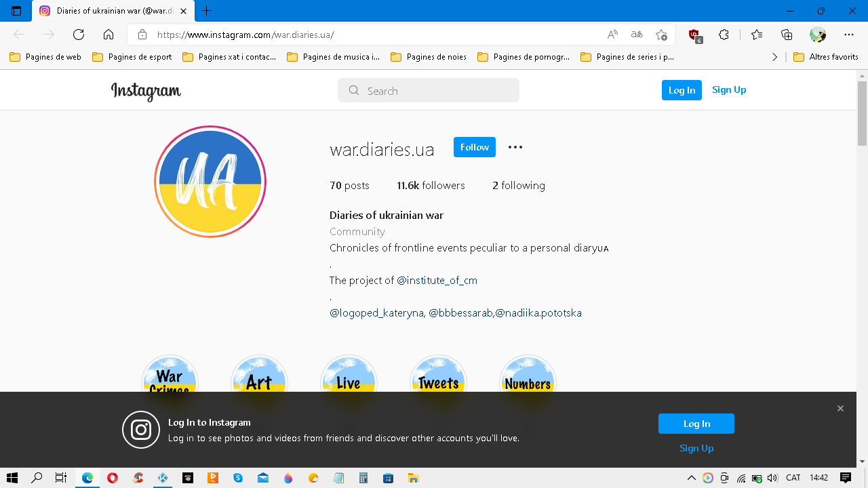
Task: Open the Windows Start menu
Action: click(12, 478)
